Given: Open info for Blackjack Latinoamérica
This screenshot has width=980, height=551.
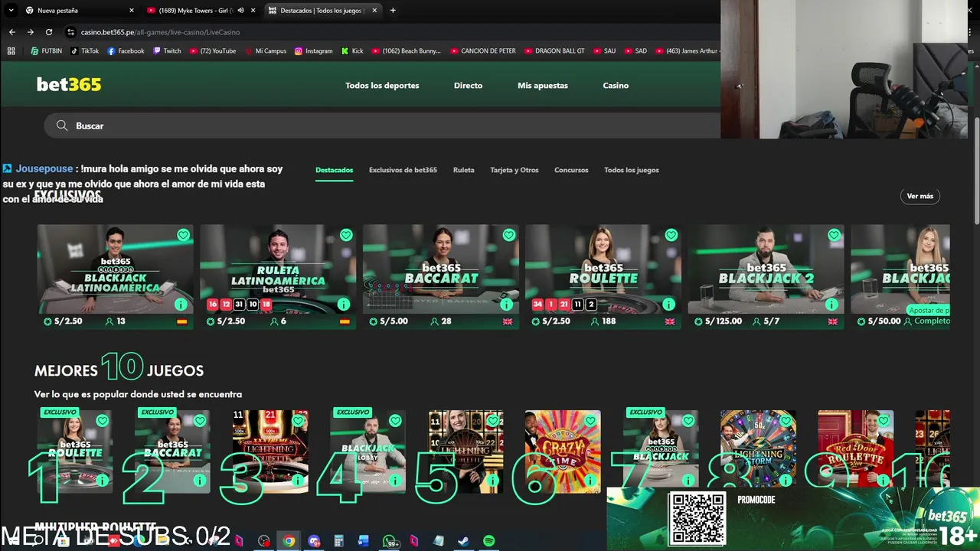Looking at the screenshot, I should tap(181, 305).
